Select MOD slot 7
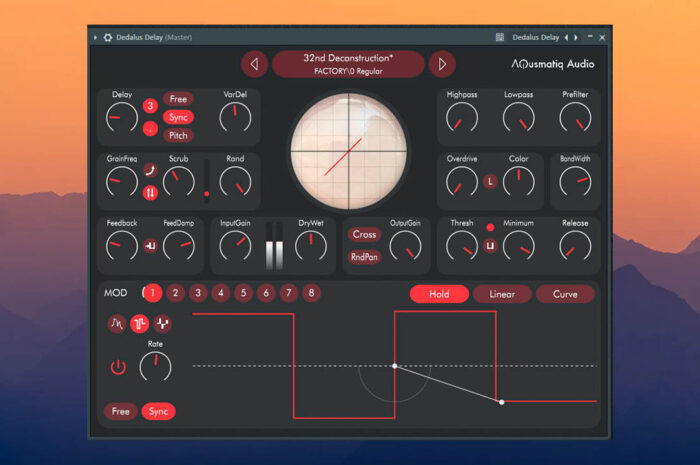700x465 pixels. 289,293
